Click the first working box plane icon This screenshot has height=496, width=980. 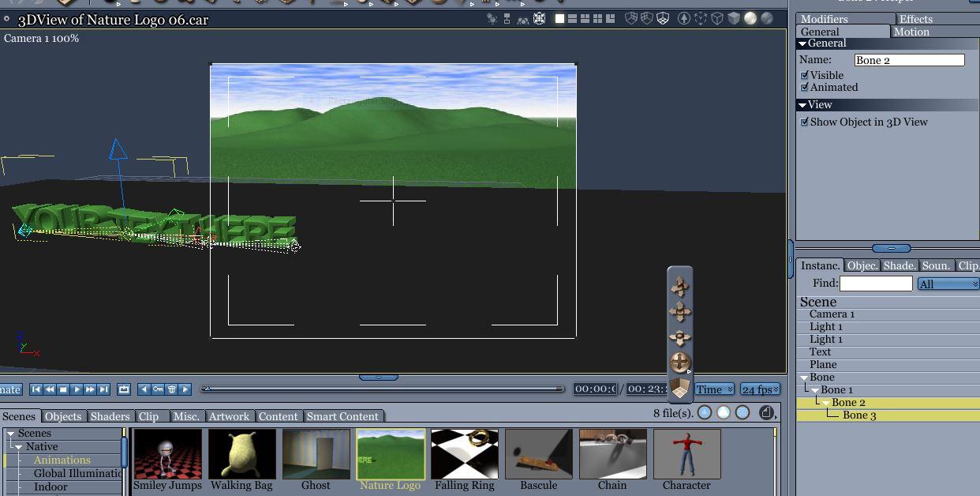(631, 18)
